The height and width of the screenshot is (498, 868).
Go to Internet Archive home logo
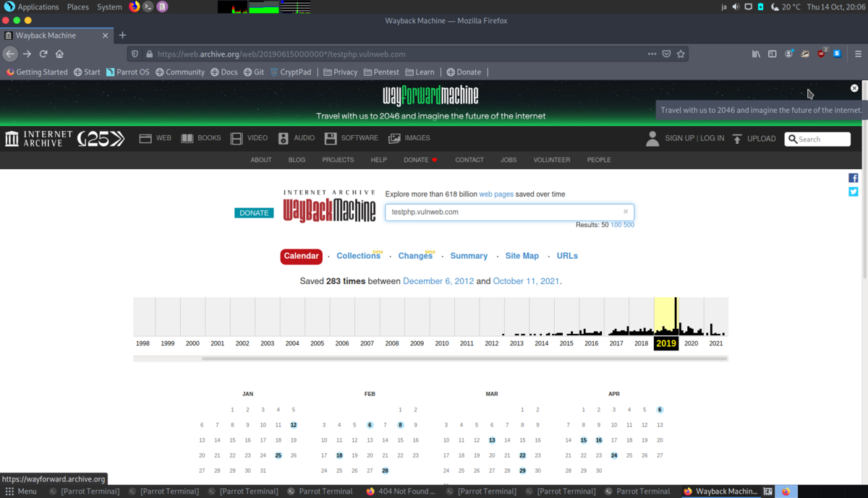[39, 139]
